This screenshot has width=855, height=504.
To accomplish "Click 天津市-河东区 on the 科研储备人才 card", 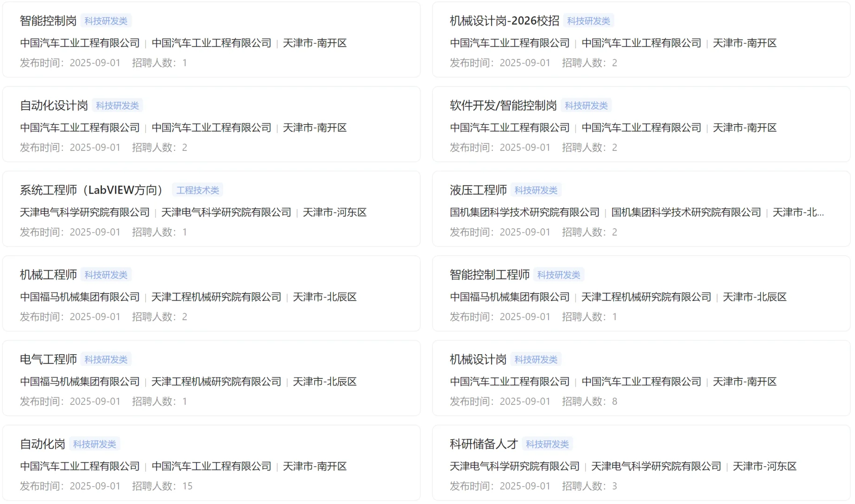I will pyautogui.click(x=764, y=466).
